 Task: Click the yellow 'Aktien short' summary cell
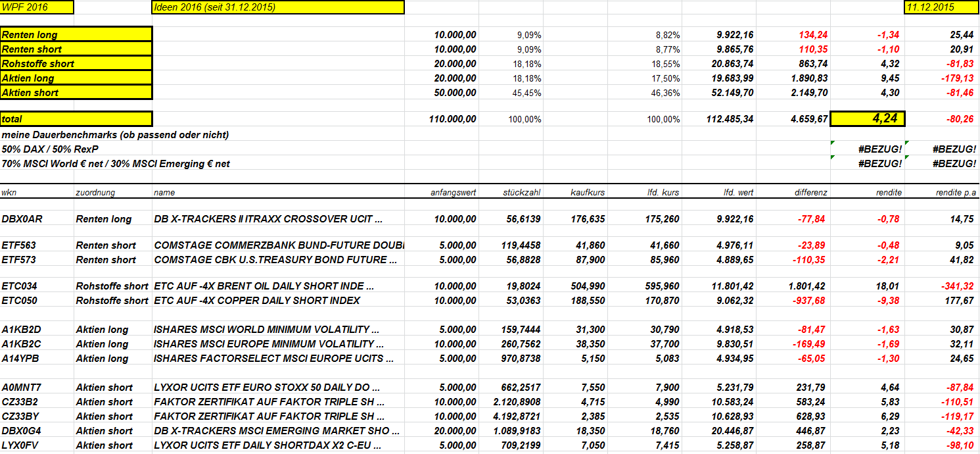[x=76, y=93]
